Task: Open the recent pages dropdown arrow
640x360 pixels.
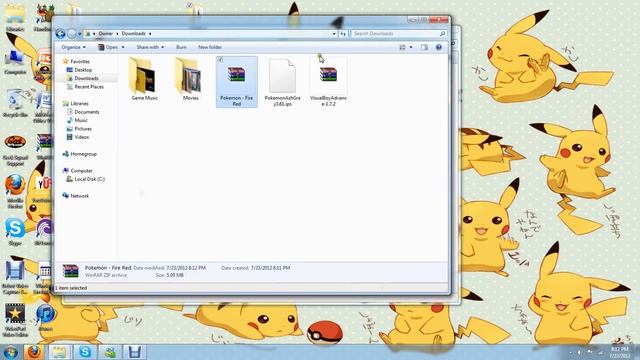Action: point(80,34)
